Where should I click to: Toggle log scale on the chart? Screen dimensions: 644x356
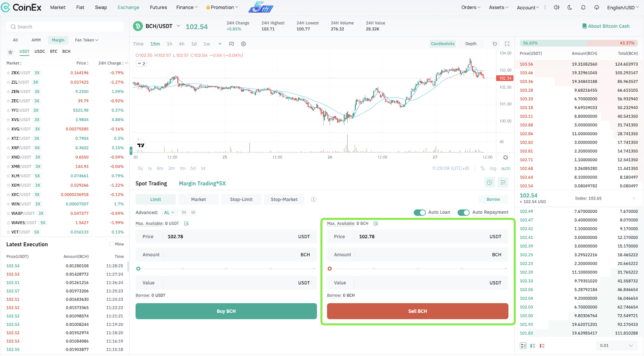coord(493,169)
